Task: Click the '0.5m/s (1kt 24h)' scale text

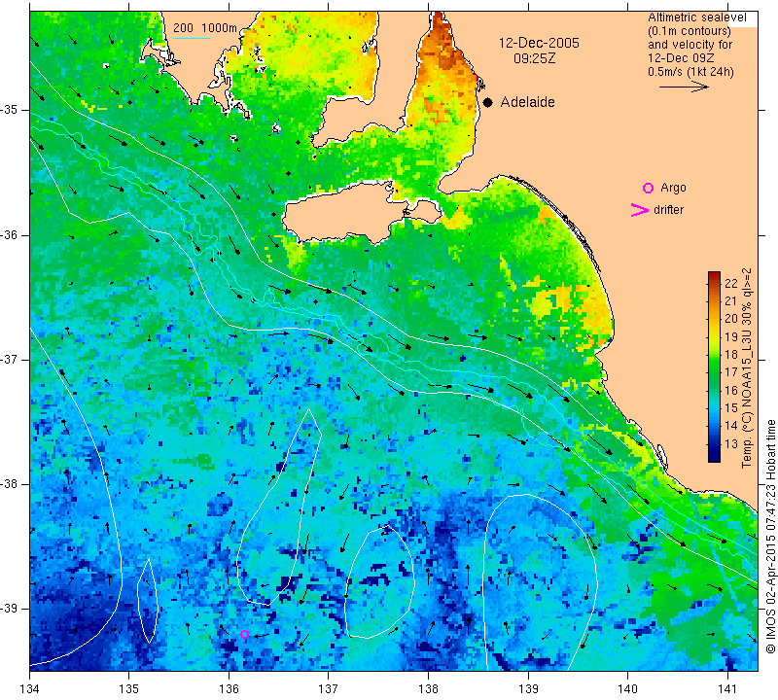Action: (x=690, y=72)
